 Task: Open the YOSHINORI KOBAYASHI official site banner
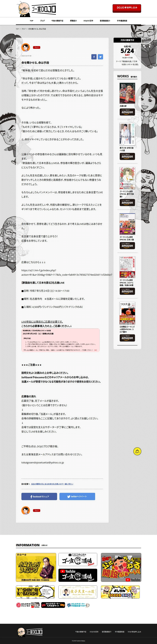pyautogui.click(x=35, y=592)
